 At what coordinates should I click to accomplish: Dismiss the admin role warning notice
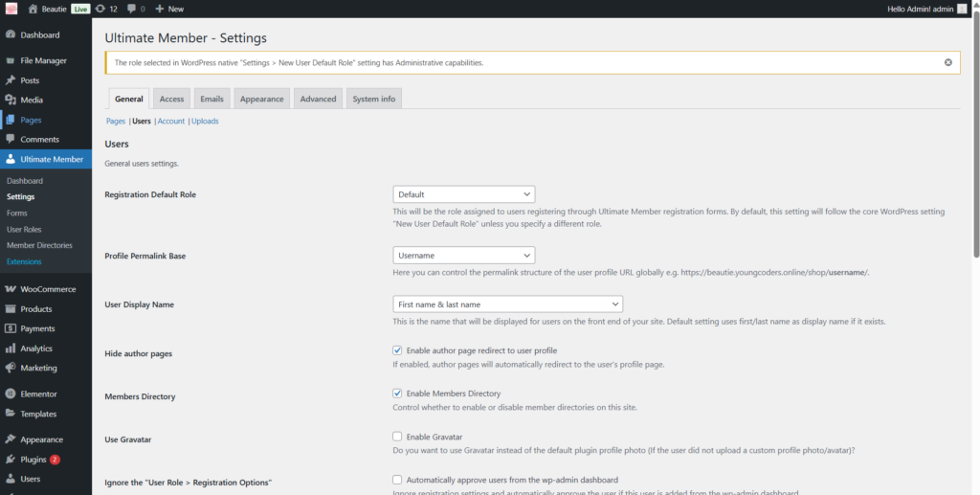947,62
